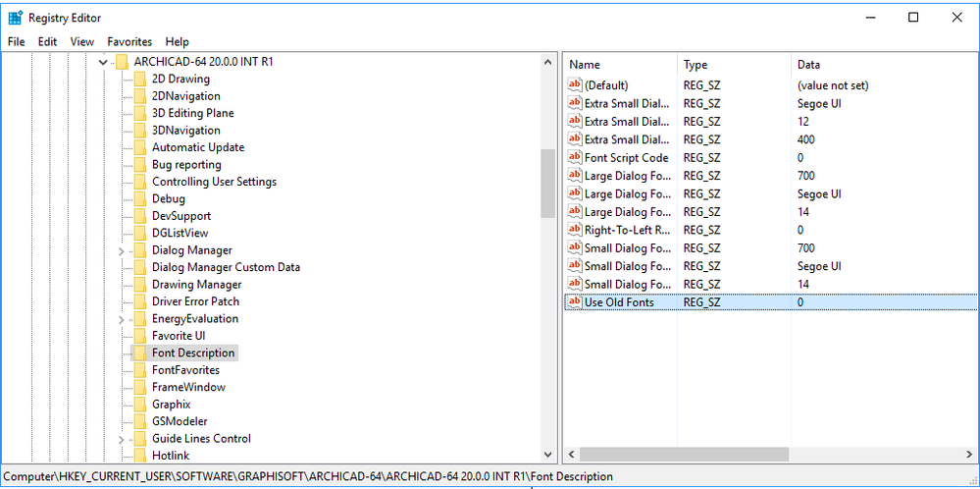Image resolution: width=980 pixels, height=489 pixels.
Task: Click the Hotlink folder icon
Action: click(x=140, y=456)
